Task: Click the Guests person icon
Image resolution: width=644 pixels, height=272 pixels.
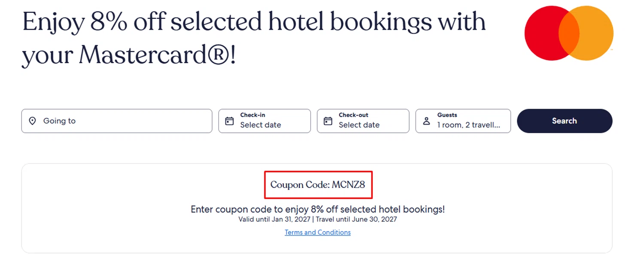Action: pos(426,121)
